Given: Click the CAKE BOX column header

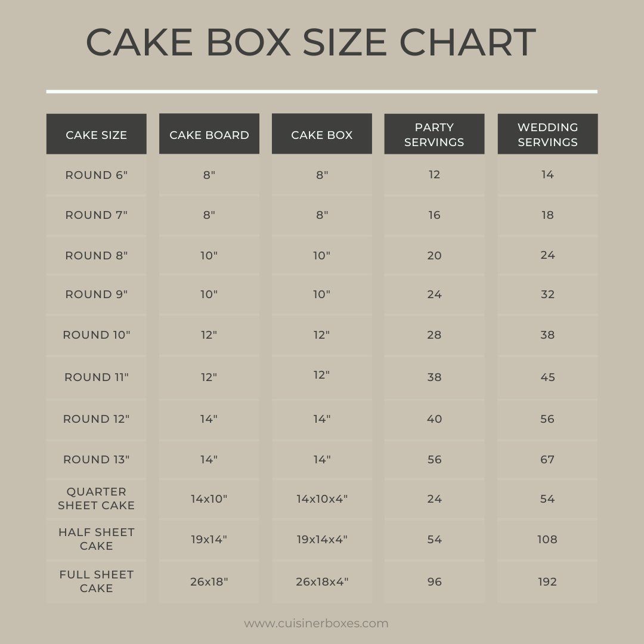Looking at the screenshot, I should pyautogui.click(x=321, y=134).
